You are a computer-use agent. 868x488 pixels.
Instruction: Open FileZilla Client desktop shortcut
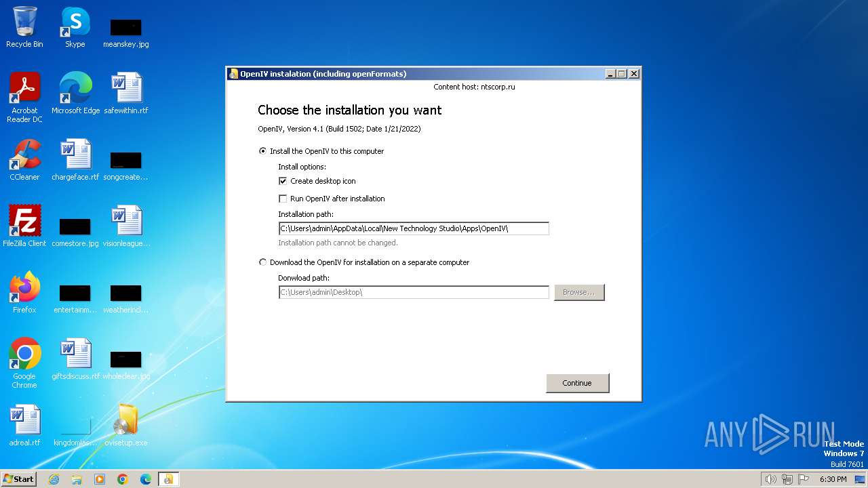point(24,226)
